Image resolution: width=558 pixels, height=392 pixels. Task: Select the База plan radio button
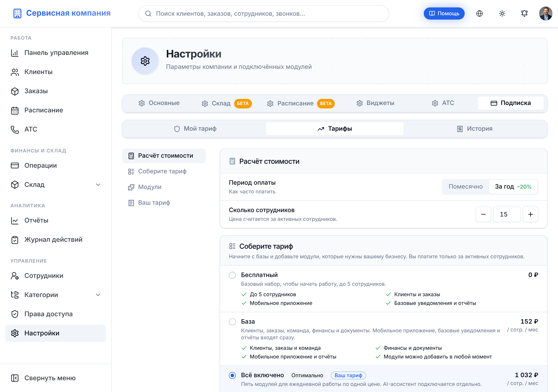pyautogui.click(x=232, y=322)
